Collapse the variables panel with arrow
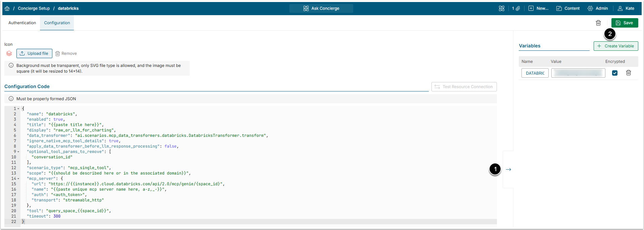Image resolution: width=644 pixels, height=230 pixels. (x=508, y=169)
